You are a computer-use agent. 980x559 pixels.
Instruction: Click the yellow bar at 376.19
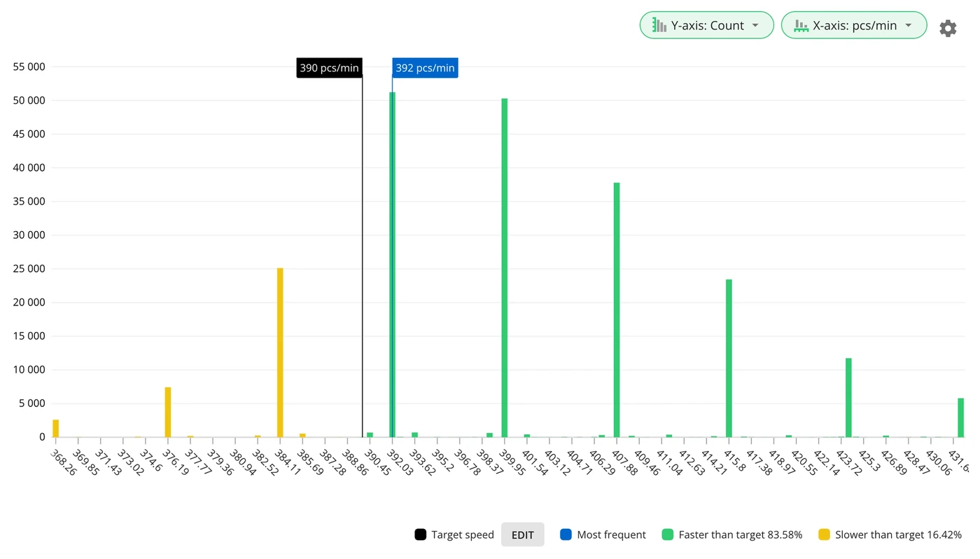[x=168, y=412]
